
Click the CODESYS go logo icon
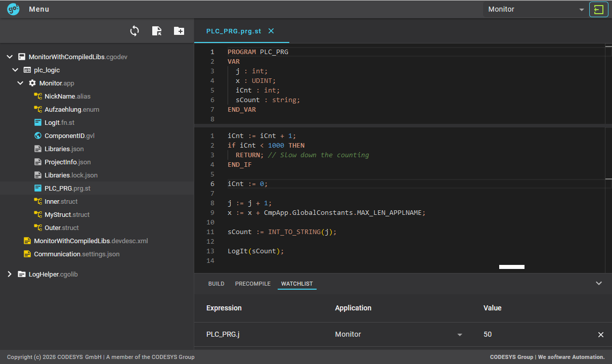13,9
